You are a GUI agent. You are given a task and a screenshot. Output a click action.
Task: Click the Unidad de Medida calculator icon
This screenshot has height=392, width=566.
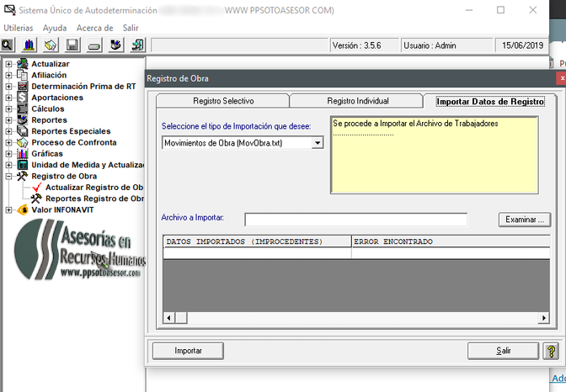pos(23,165)
